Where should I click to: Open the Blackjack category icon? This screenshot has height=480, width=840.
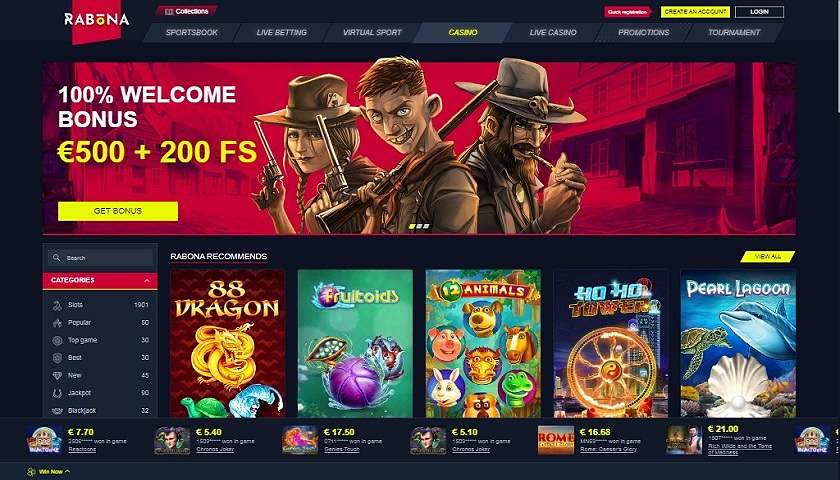point(57,411)
